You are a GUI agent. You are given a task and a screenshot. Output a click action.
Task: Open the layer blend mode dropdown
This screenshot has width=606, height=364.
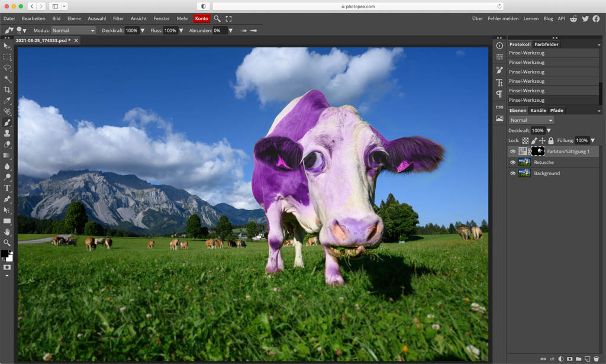pyautogui.click(x=531, y=120)
